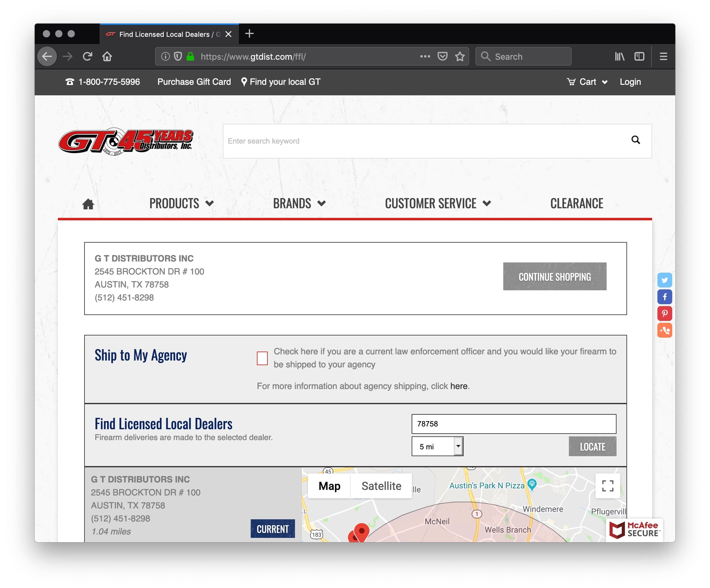Switch map to Map view
The height and width of the screenshot is (588, 710).
[x=329, y=486]
